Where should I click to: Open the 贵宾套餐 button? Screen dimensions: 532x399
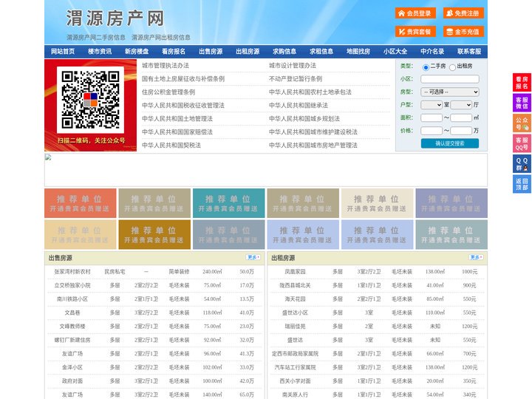(x=415, y=32)
